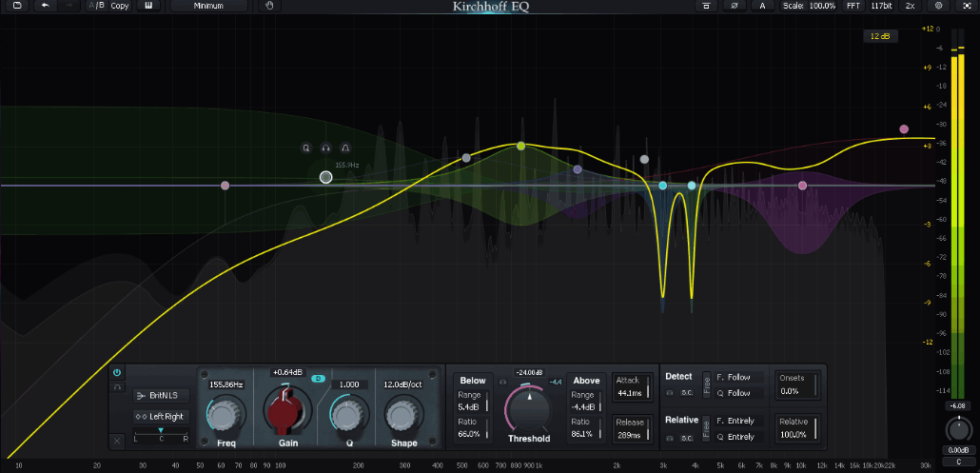Click the L-C-R pan slider
This screenshot has width=980, height=473.
tap(160, 434)
